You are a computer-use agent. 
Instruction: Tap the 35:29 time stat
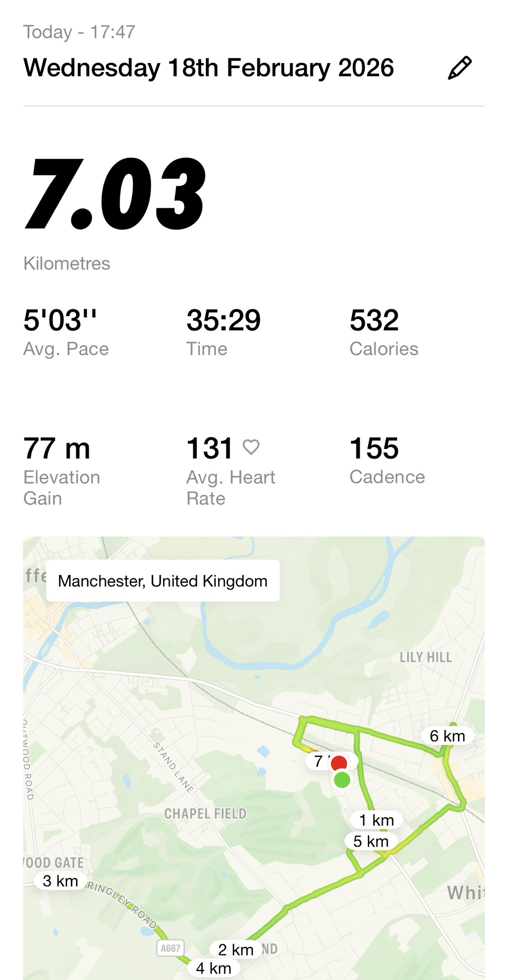223,320
